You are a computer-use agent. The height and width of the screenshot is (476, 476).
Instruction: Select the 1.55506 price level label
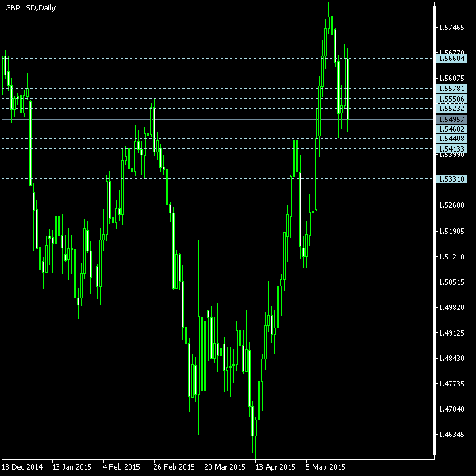451,98
